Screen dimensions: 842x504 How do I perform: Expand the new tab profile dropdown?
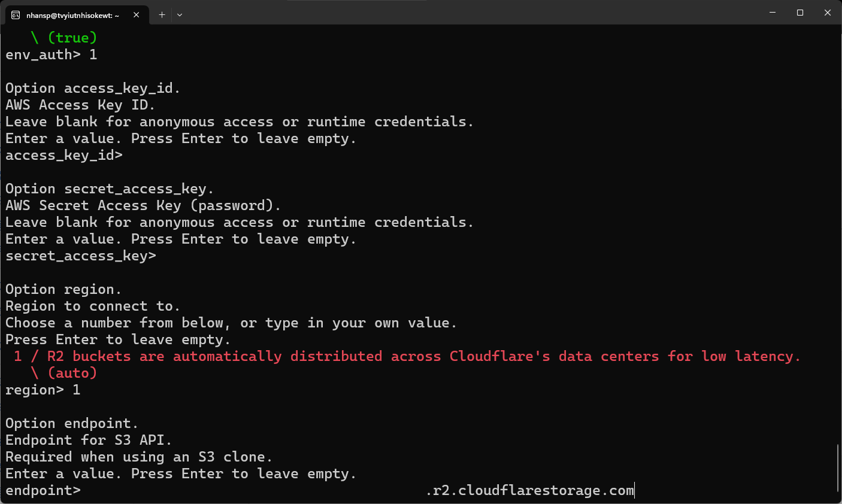tap(180, 15)
